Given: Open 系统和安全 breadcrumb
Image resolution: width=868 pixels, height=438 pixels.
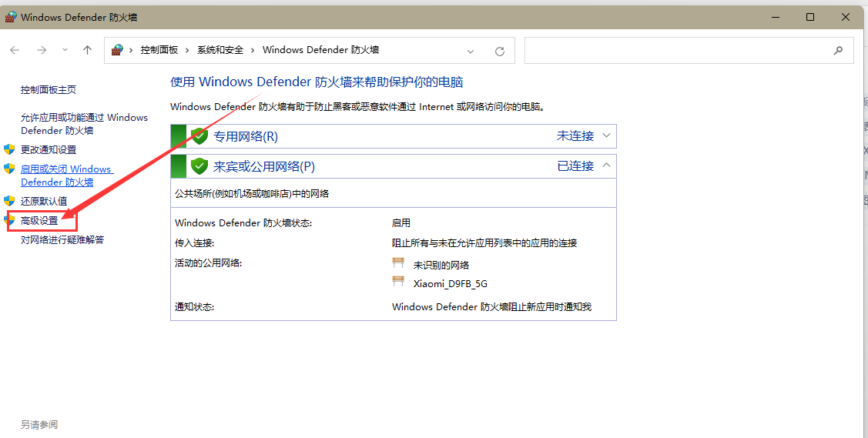Looking at the screenshot, I should (220, 50).
